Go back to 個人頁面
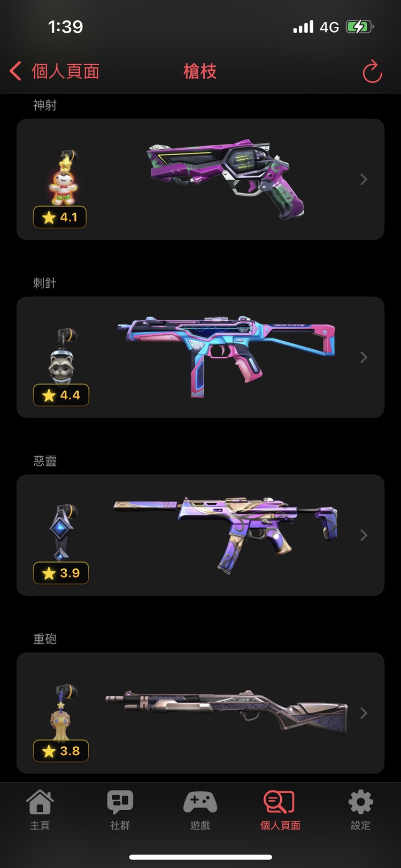This screenshot has height=868, width=401. point(55,71)
